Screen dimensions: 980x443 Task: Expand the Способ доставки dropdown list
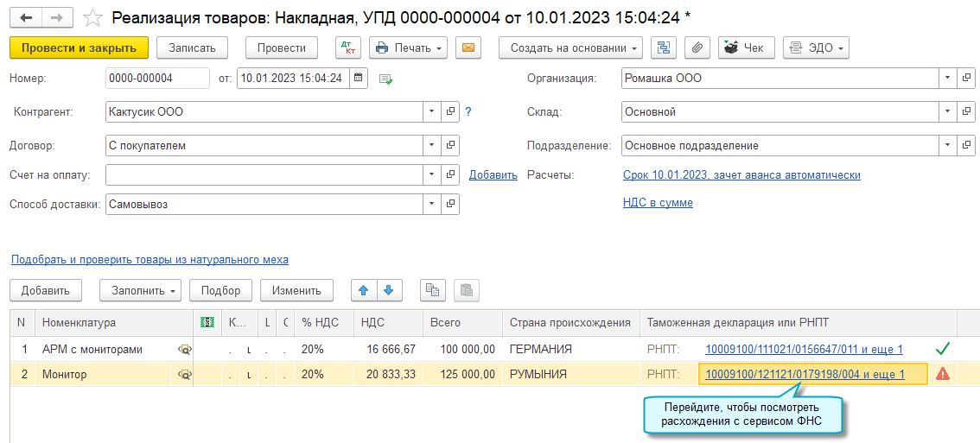coord(432,204)
